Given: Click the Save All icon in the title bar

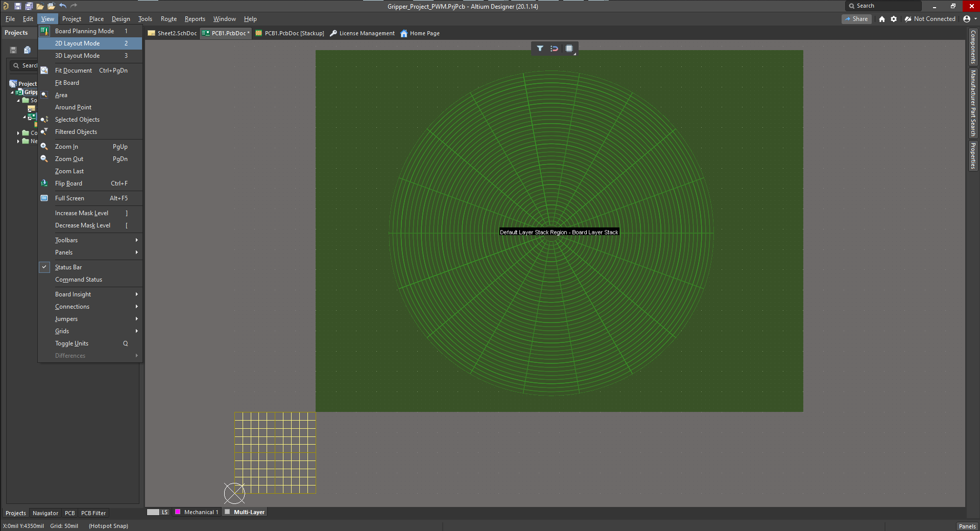Looking at the screenshot, I should [x=29, y=6].
